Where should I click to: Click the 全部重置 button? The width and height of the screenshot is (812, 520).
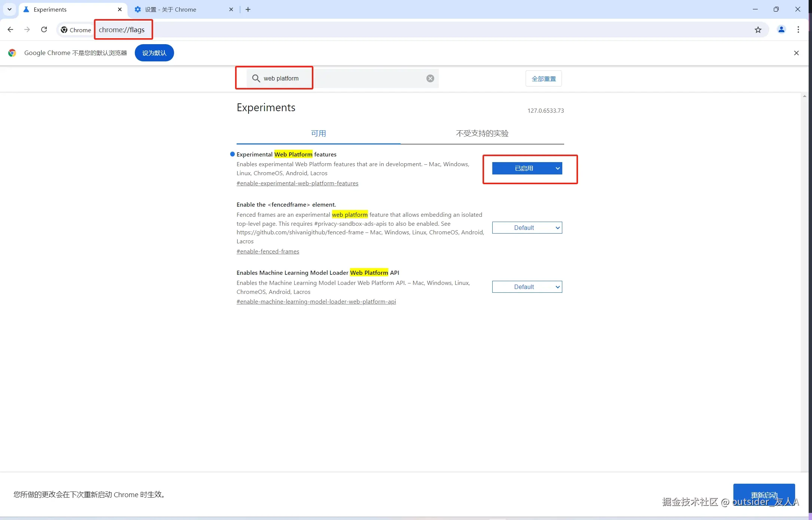544,79
